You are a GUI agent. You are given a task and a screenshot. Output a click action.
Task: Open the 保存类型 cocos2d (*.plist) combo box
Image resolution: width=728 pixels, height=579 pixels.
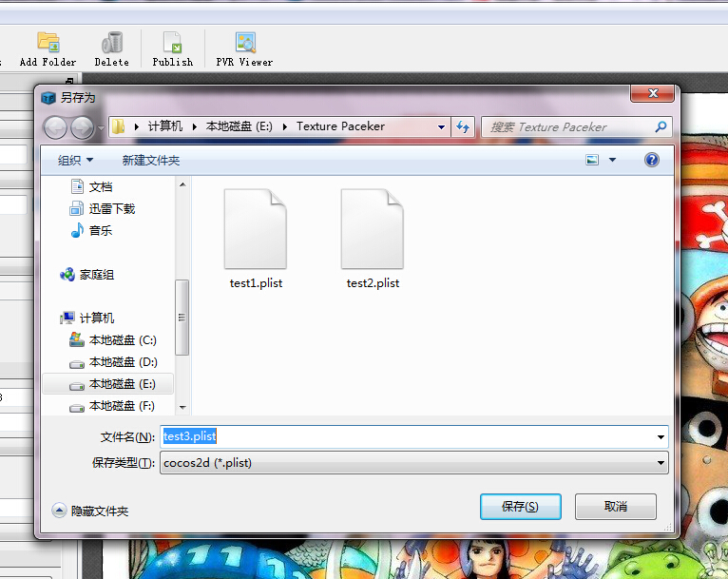tap(414, 463)
